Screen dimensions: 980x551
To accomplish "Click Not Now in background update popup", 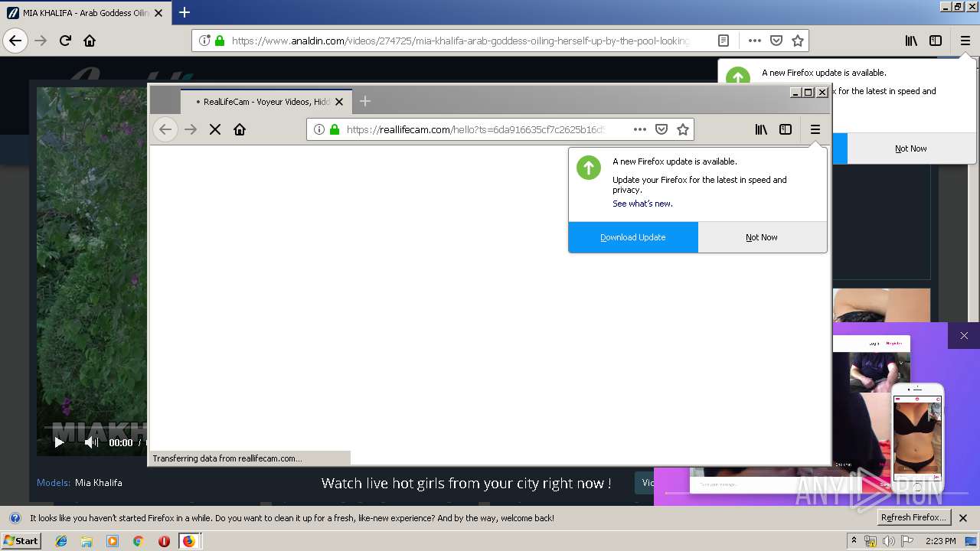I will click(911, 148).
